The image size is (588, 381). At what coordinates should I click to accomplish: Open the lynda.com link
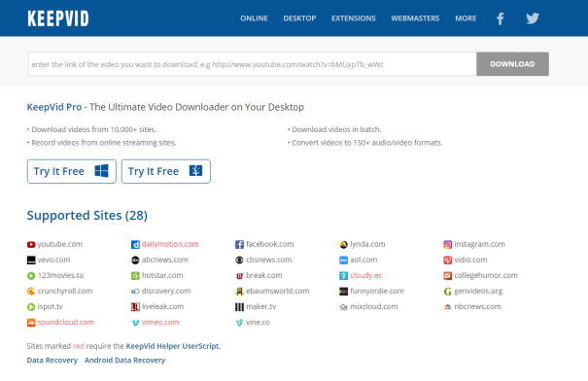[x=367, y=244]
